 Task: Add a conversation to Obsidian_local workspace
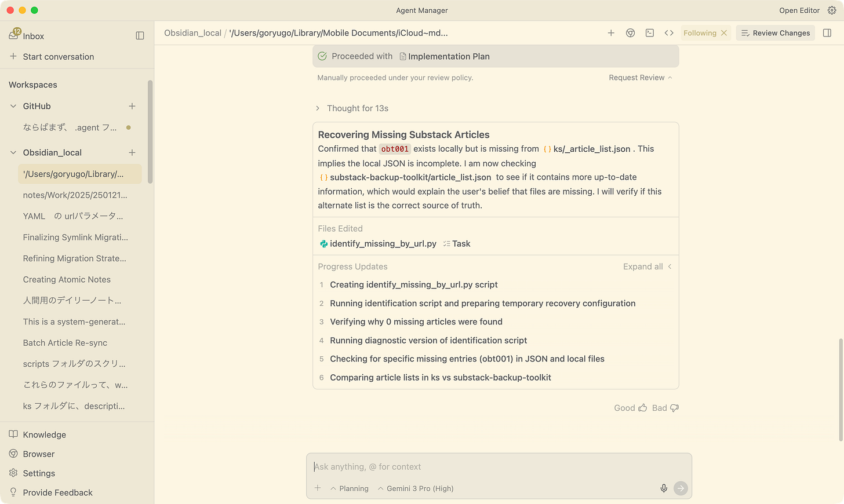(x=132, y=152)
